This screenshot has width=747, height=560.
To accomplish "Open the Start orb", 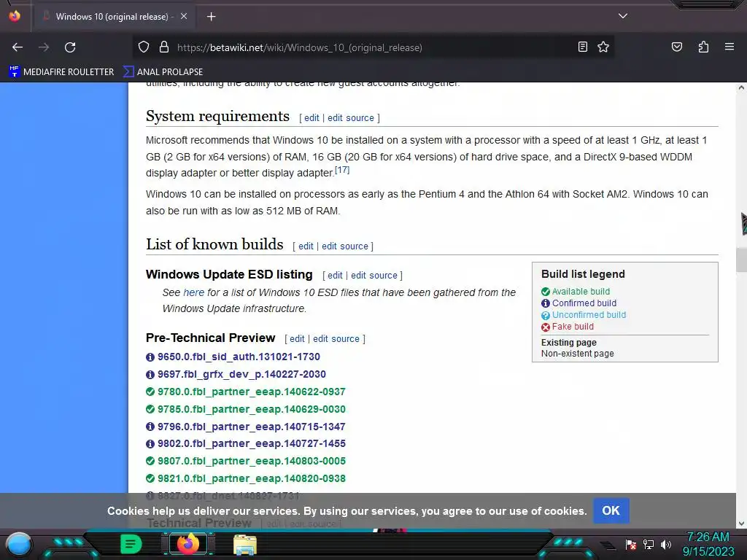I will pyautogui.click(x=19, y=544).
